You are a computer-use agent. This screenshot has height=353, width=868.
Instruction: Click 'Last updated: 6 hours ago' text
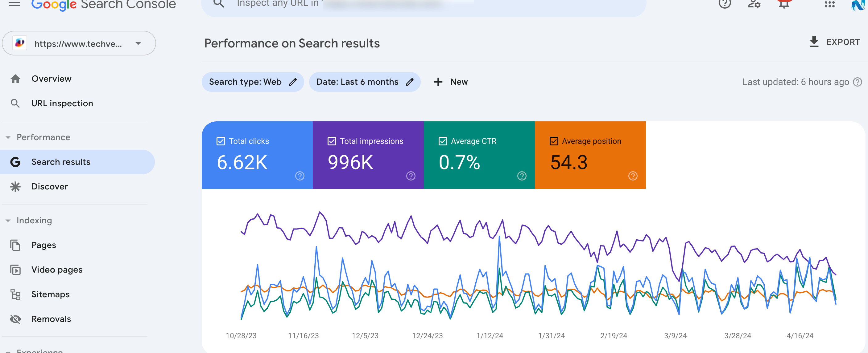click(796, 82)
